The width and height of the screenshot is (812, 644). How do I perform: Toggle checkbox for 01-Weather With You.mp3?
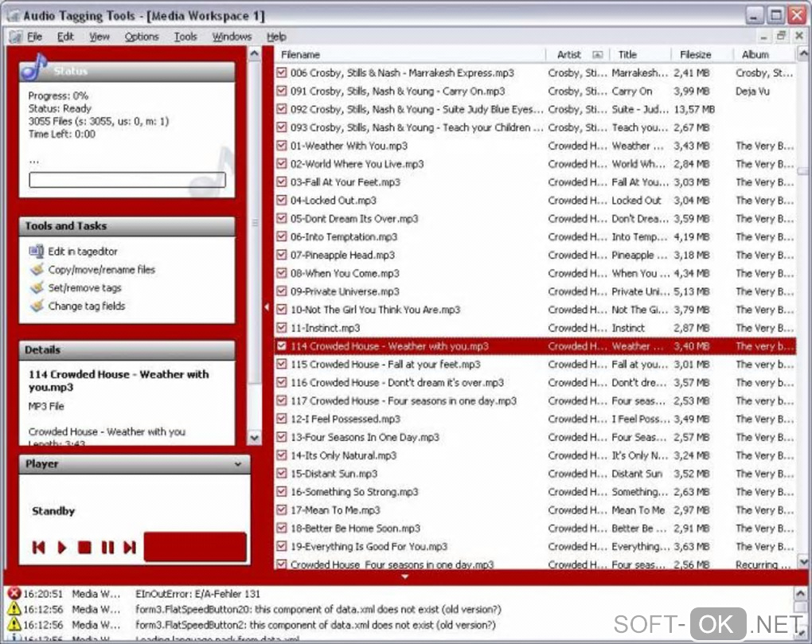[281, 146]
